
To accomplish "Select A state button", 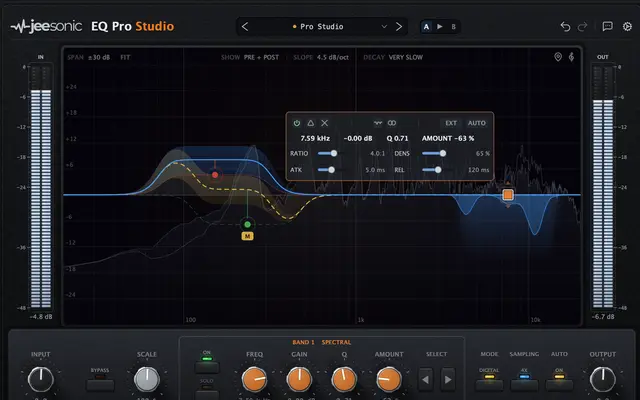I will (426, 27).
